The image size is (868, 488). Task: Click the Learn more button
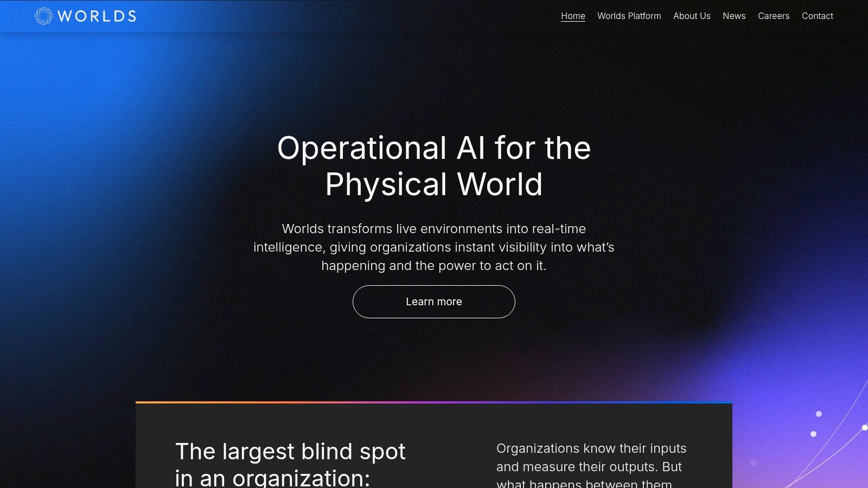(x=434, y=301)
